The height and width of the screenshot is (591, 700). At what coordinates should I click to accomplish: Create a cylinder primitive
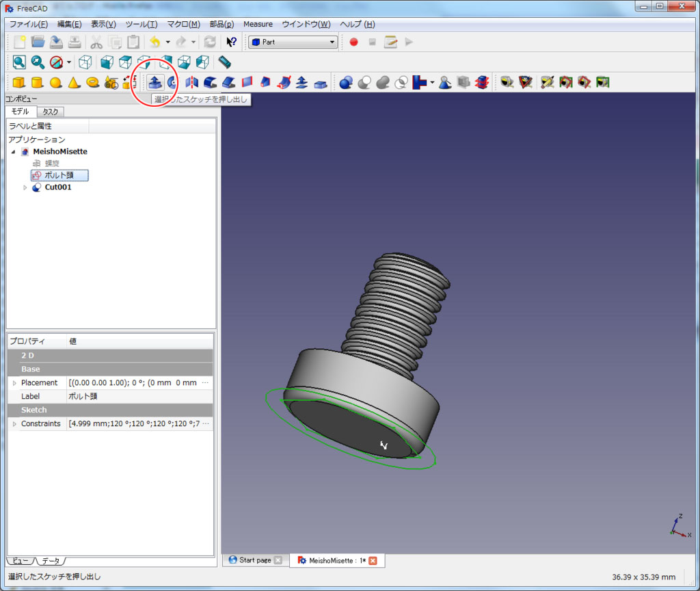point(37,82)
